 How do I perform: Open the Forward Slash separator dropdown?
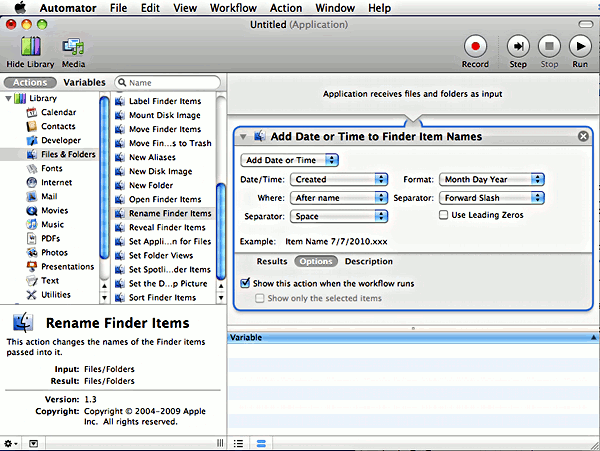click(492, 198)
